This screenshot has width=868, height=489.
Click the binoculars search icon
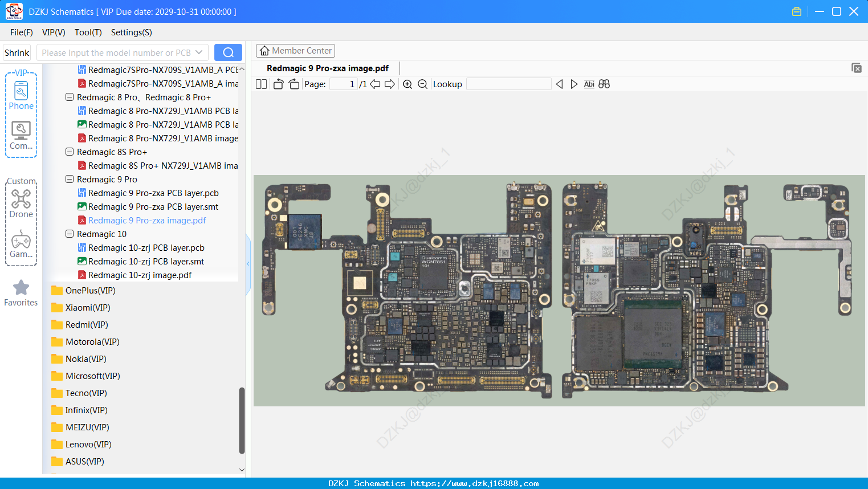604,84
